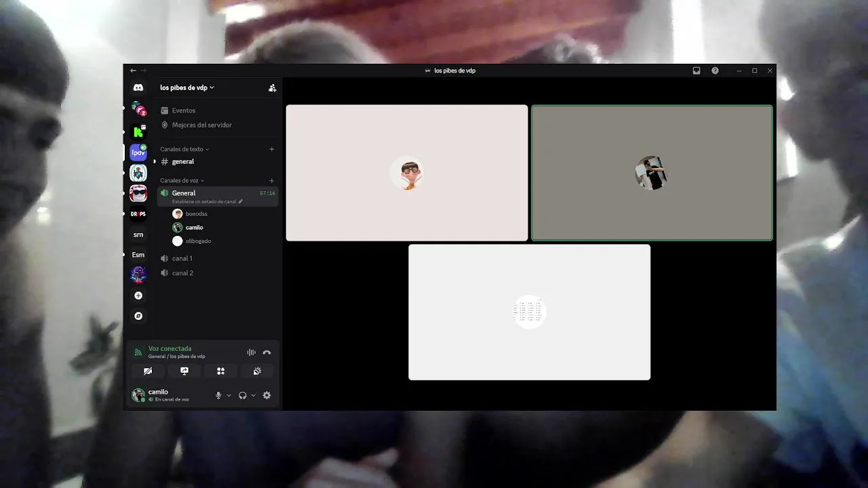The height and width of the screenshot is (488, 868).
Task: Open the Discover servers icon
Action: [138, 316]
